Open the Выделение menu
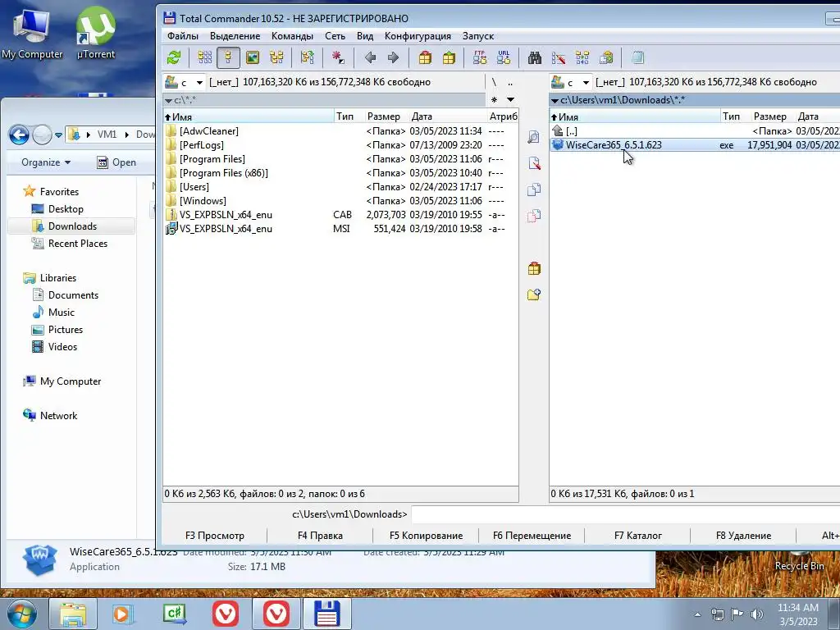 coord(235,36)
